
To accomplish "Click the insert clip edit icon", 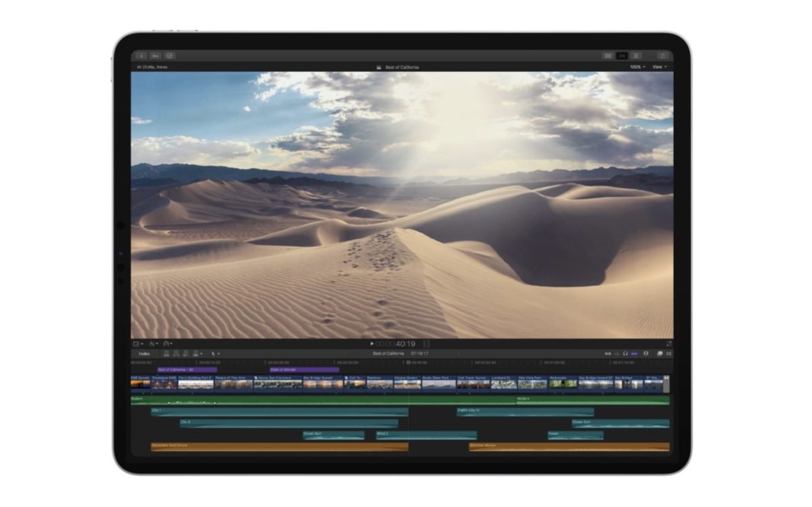I will coord(176,353).
